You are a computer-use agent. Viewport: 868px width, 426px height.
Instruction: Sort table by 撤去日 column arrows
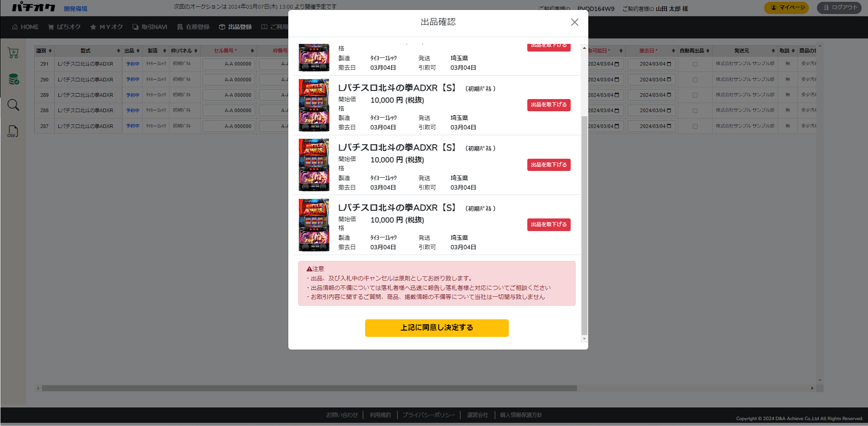(673, 51)
